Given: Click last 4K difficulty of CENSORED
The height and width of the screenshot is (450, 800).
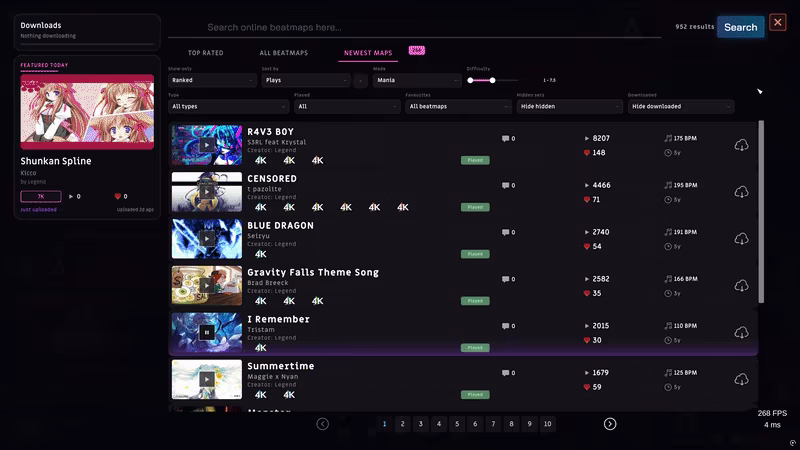Looking at the screenshot, I should [x=403, y=207].
